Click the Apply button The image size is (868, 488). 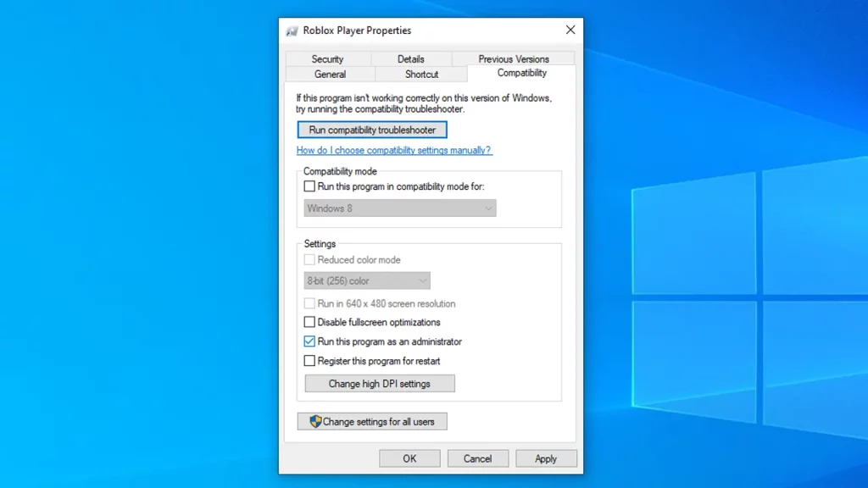point(546,458)
